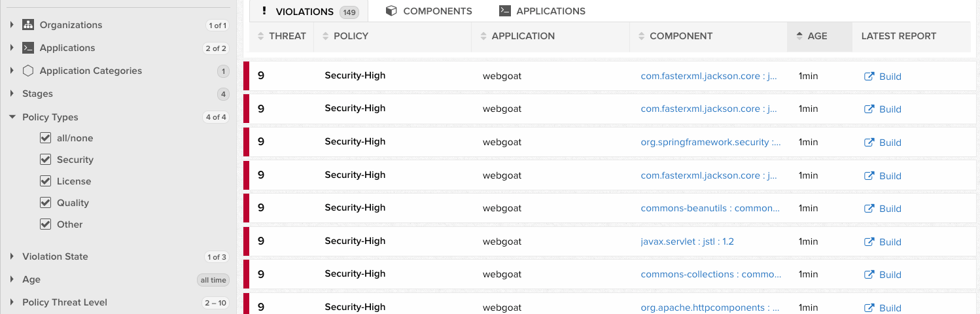Sort table by Threat header
This screenshot has height=314, width=980.
click(281, 37)
